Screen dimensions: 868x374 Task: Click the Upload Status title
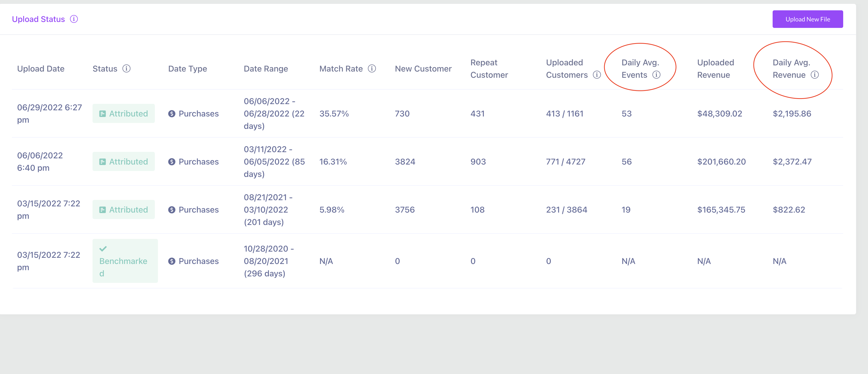coord(39,19)
